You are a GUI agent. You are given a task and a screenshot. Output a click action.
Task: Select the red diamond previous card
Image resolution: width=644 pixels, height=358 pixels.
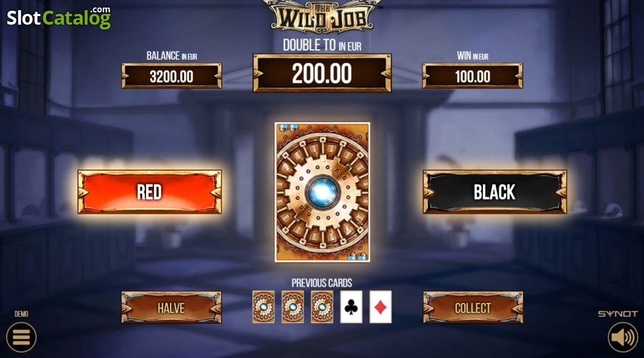tap(380, 307)
